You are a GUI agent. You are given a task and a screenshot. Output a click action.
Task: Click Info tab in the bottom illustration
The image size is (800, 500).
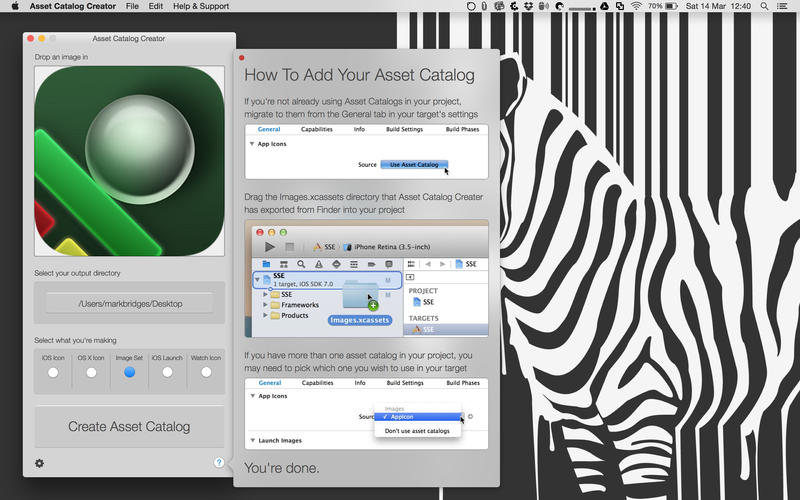360,383
